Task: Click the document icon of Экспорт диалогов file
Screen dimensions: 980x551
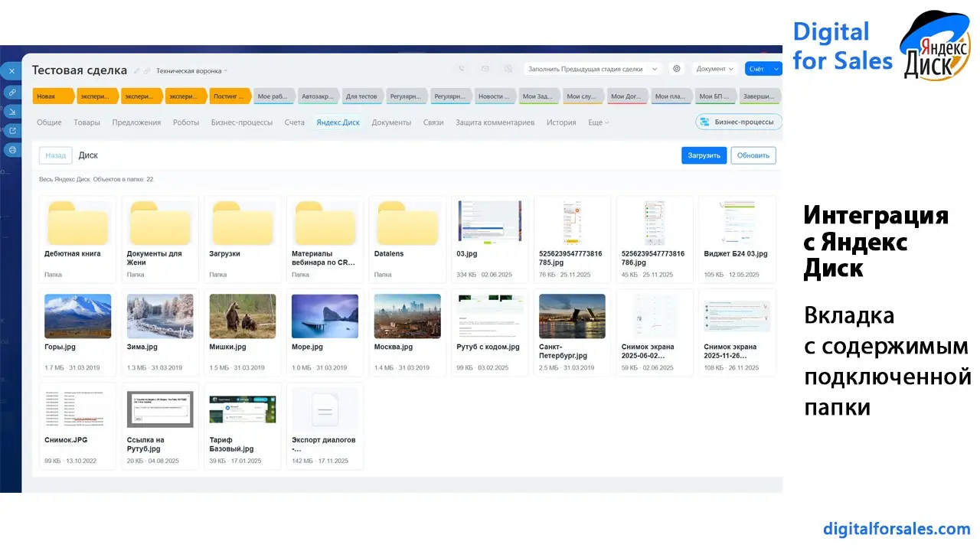Action: (325, 410)
